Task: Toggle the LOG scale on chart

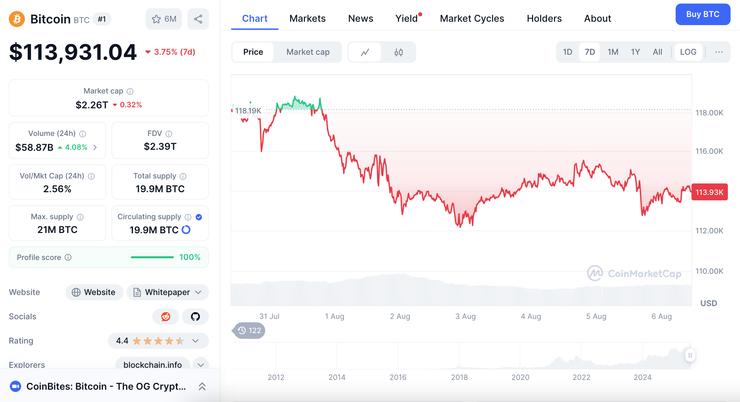Action: pos(687,52)
